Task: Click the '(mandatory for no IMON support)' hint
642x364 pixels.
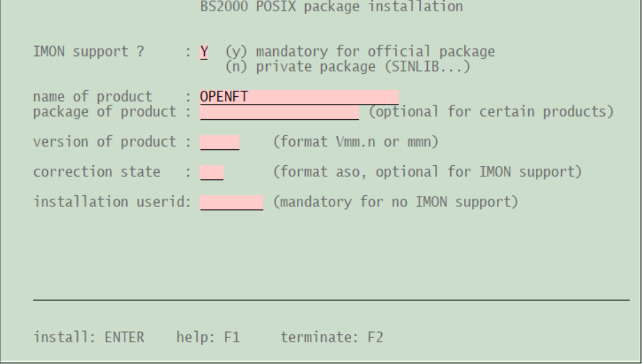Action: [x=395, y=204]
